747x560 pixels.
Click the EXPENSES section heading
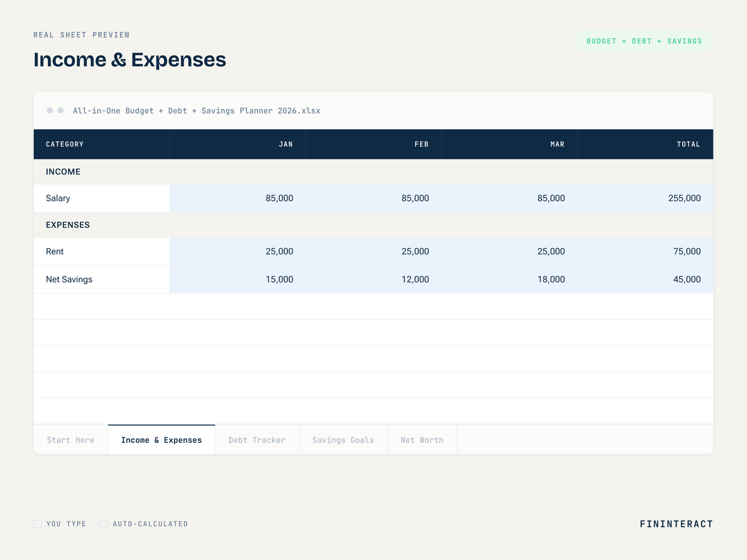tap(68, 225)
